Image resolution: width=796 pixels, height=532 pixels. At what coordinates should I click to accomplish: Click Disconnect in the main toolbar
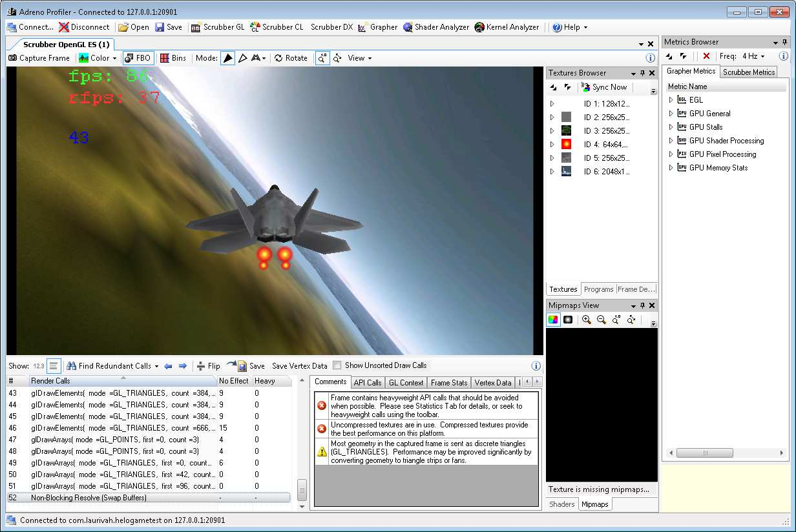(x=84, y=27)
